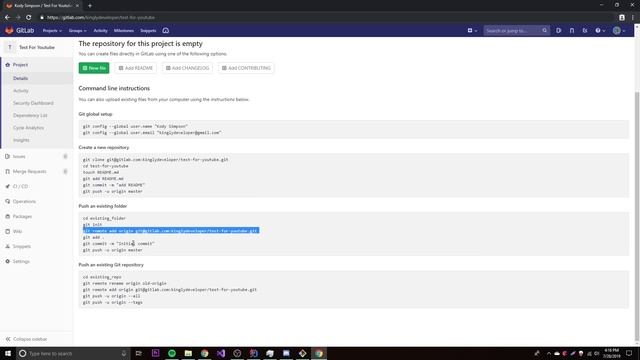
Task: Click the Wiki icon in the sidebar
Action: 7,231
